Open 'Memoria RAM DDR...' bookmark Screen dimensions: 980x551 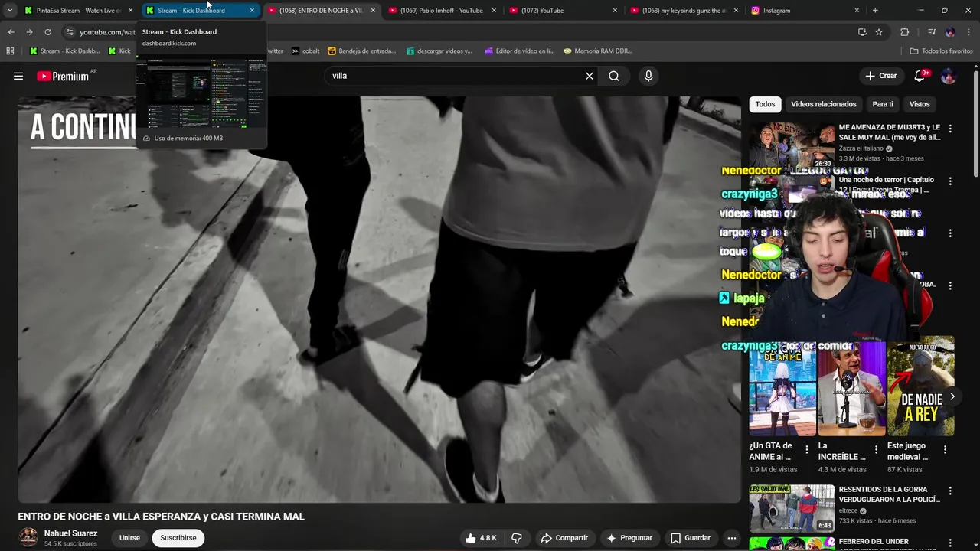(598, 51)
